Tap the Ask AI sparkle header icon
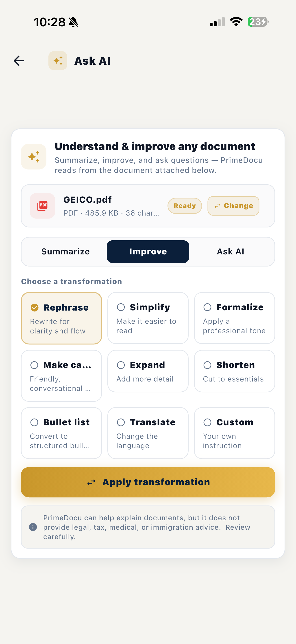296x644 pixels. pyautogui.click(x=58, y=61)
